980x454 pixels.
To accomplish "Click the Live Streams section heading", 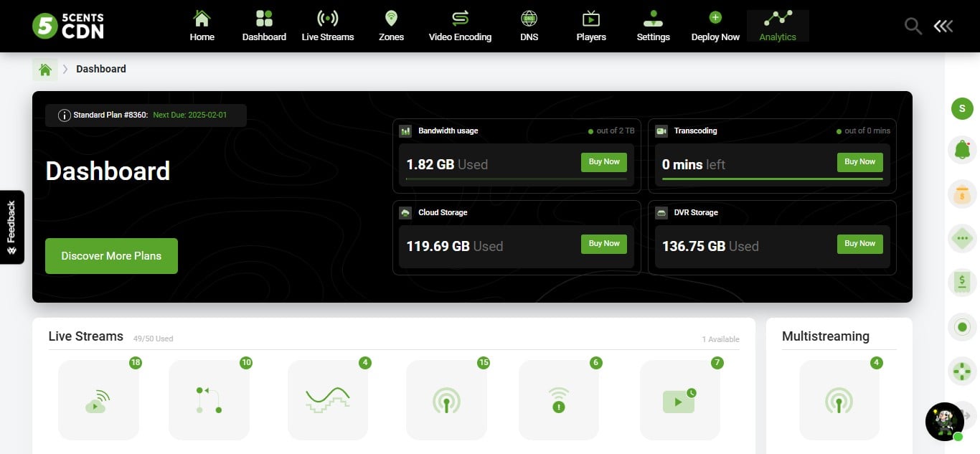I will [x=86, y=336].
